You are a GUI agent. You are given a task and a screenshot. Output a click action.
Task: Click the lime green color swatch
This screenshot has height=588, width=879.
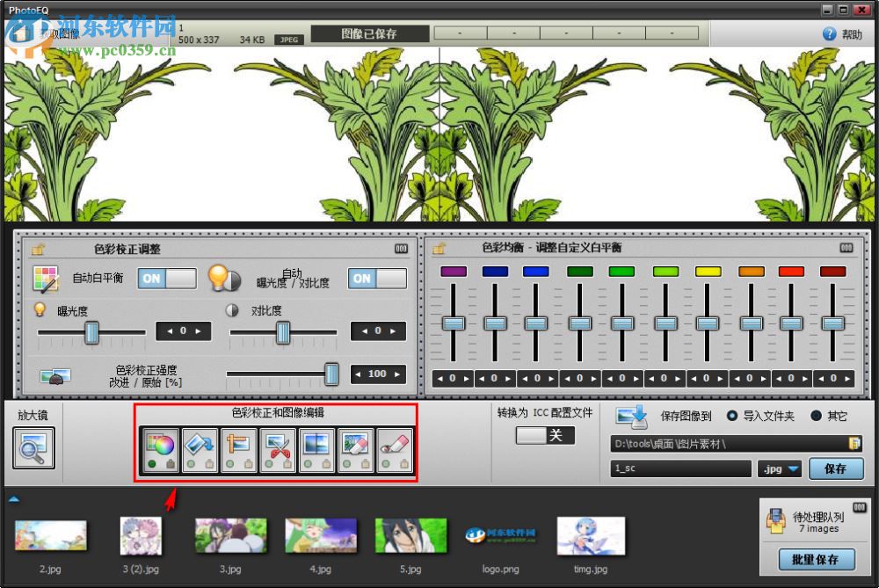(x=665, y=272)
